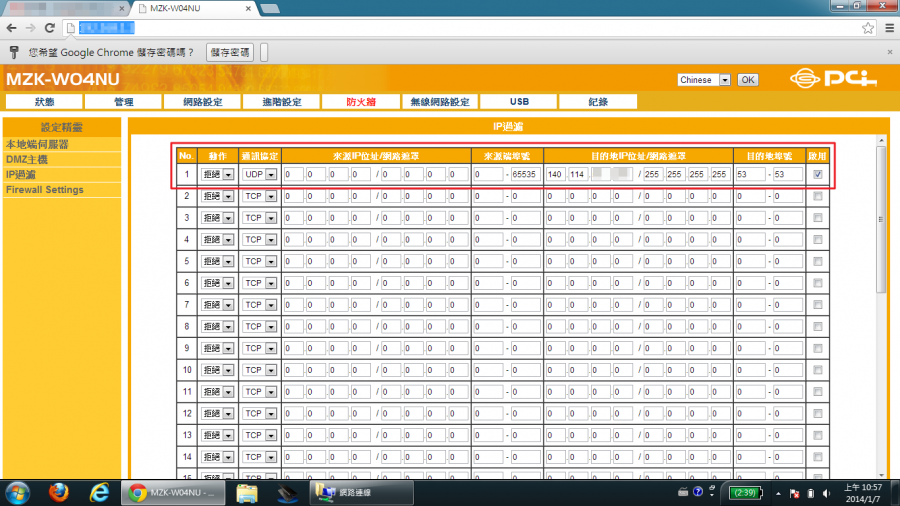Open the action dropdown for rule 3
The image size is (900, 506).
[217, 218]
